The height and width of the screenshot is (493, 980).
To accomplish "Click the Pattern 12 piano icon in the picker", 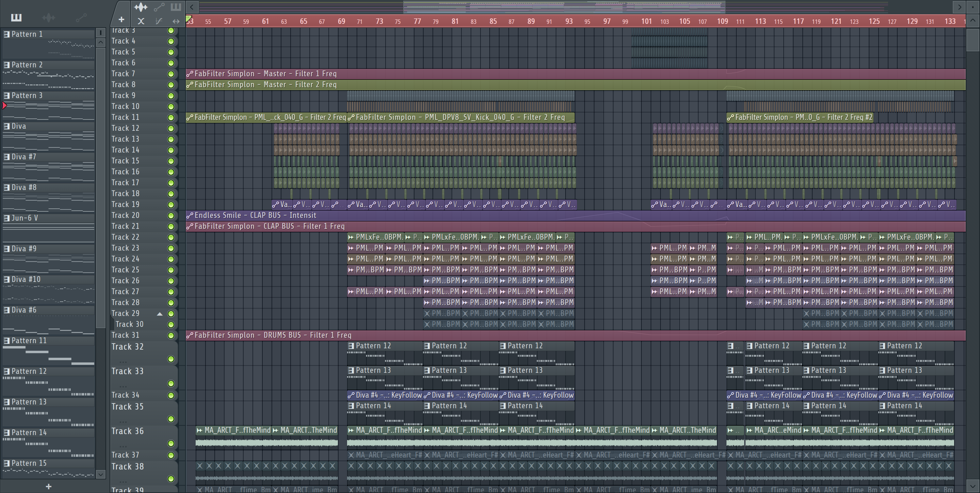I will [6, 371].
